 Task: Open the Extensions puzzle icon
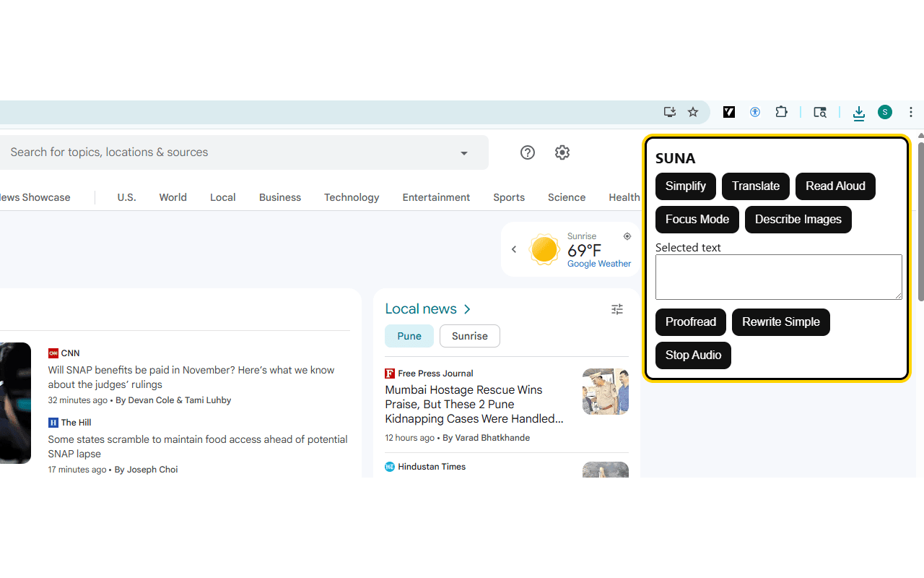[781, 112]
